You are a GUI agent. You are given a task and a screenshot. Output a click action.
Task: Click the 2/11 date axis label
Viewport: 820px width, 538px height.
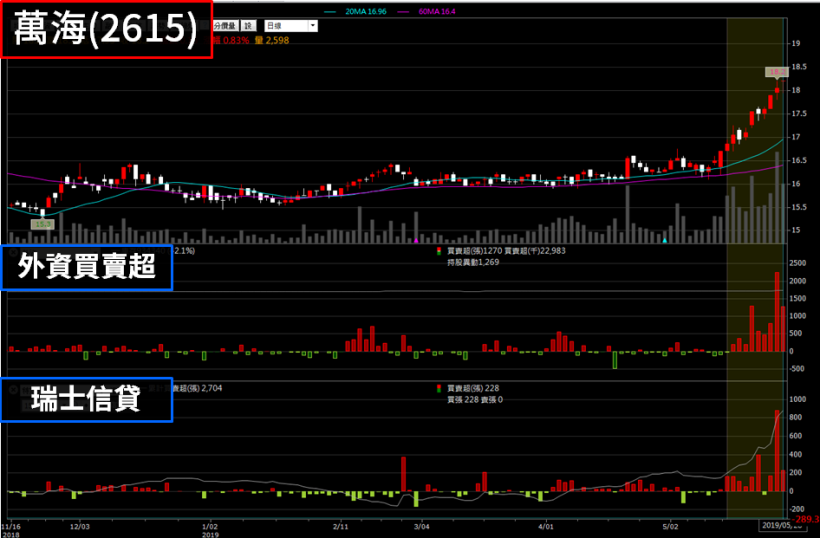click(x=340, y=526)
